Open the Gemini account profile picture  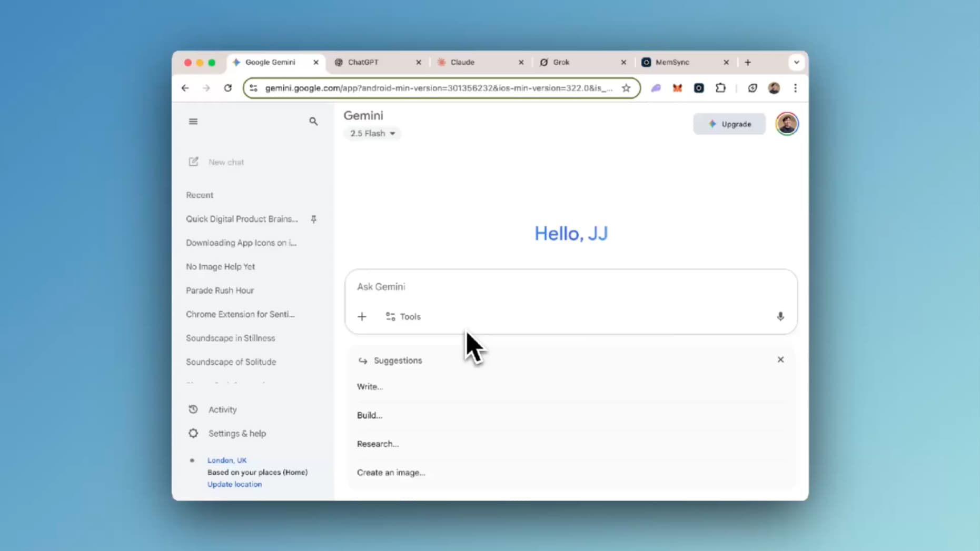[787, 124]
